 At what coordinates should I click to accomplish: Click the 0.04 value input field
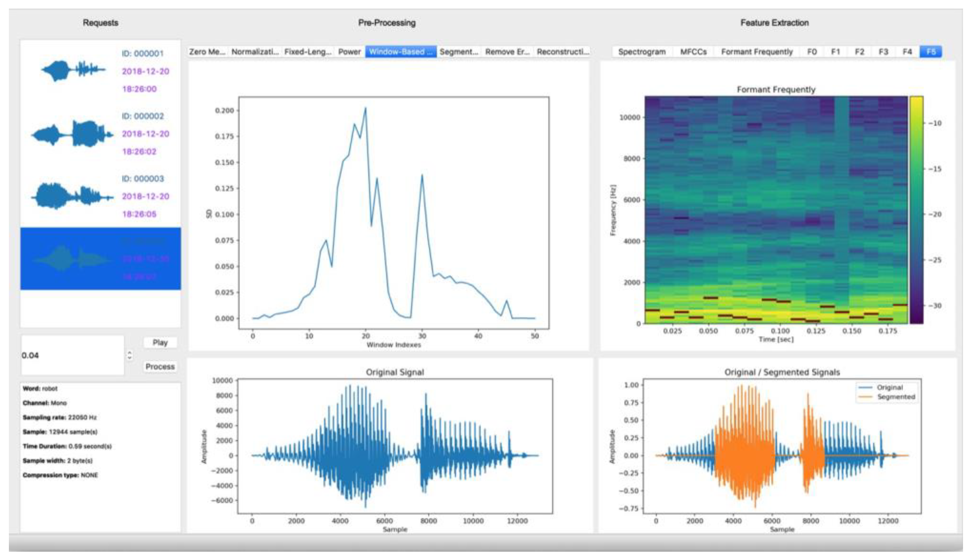click(72, 355)
